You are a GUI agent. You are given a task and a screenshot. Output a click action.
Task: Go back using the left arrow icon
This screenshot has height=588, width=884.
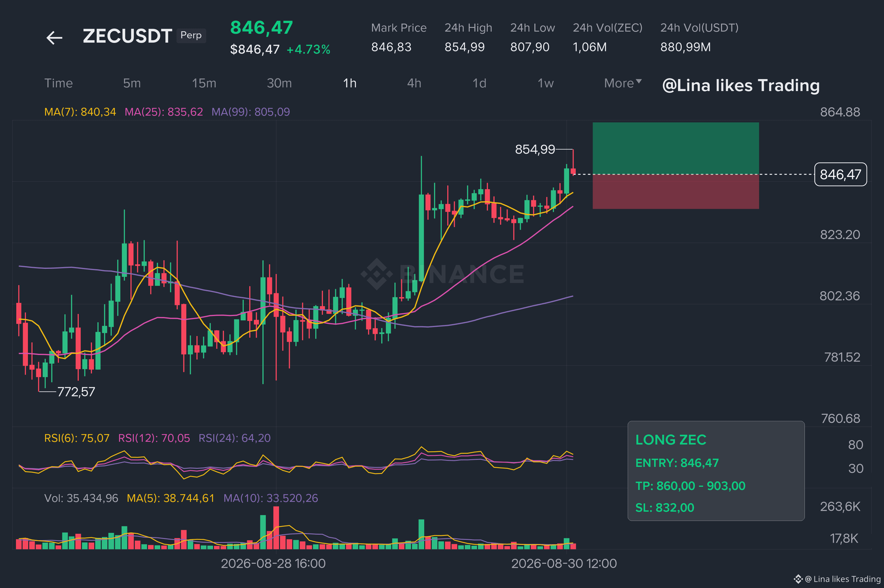(x=55, y=38)
